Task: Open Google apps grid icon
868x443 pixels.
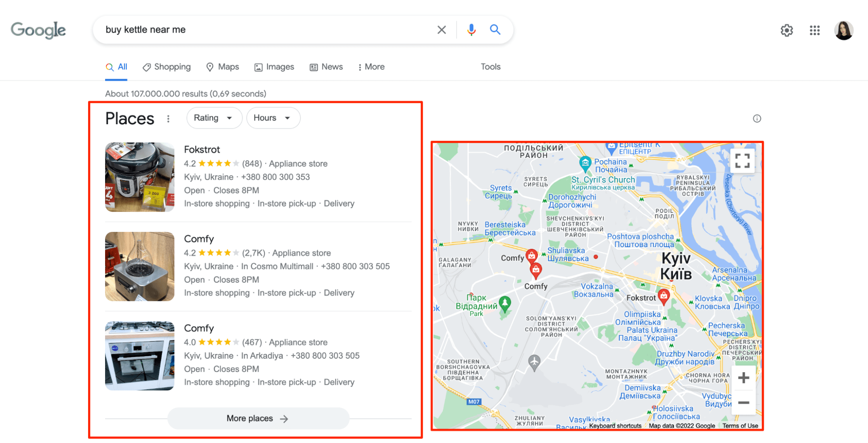Action: click(x=815, y=30)
